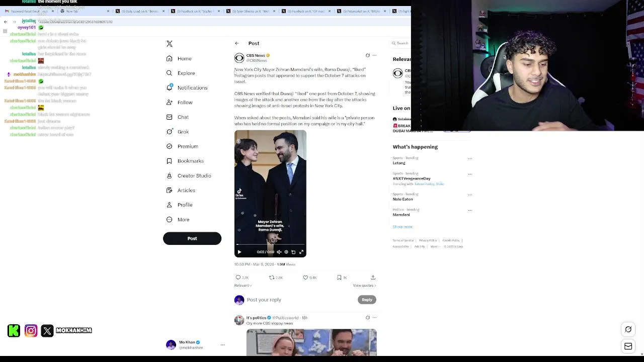Click Grok icon on It's politics reply
The width and height of the screenshot is (644, 362).
click(367, 318)
